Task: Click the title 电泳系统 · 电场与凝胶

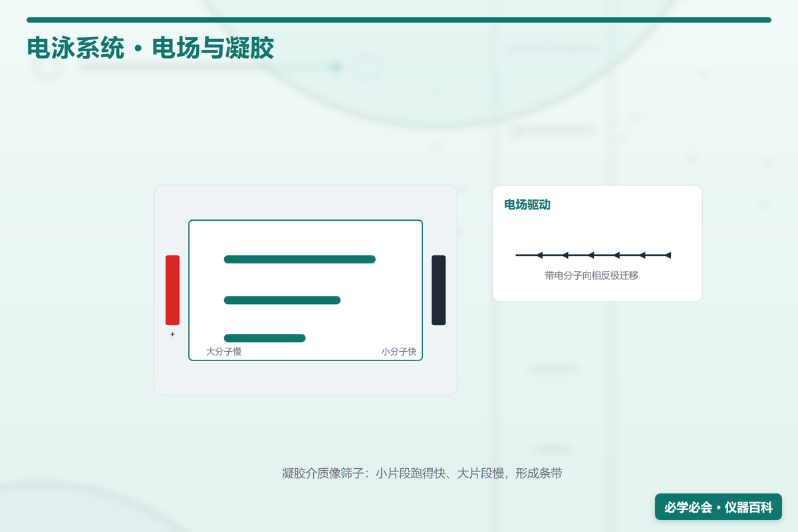Action: (x=150, y=49)
